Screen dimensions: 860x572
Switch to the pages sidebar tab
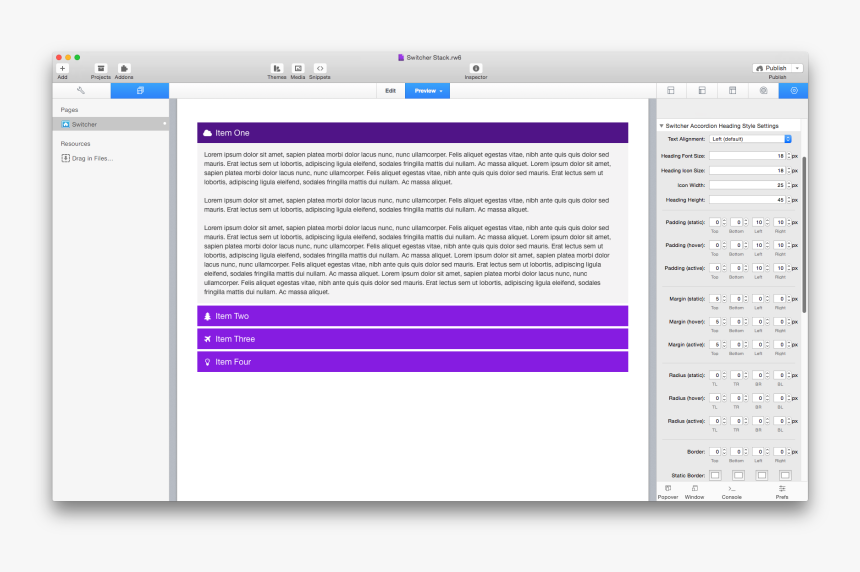click(x=140, y=90)
